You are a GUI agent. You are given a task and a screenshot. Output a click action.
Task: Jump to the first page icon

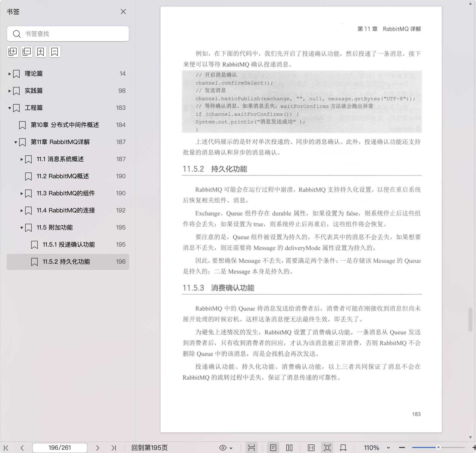coord(6,448)
